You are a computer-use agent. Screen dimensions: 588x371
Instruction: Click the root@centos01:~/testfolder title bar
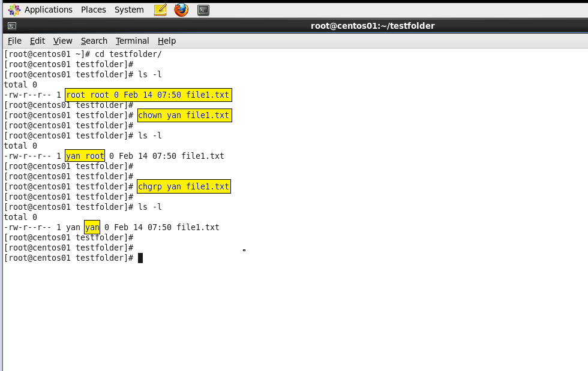click(x=373, y=26)
